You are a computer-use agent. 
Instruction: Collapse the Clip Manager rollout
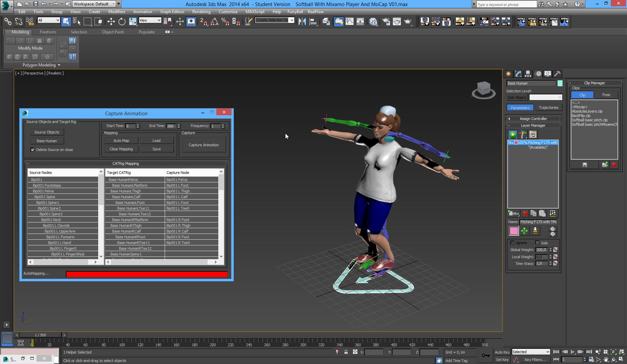tap(595, 83)
